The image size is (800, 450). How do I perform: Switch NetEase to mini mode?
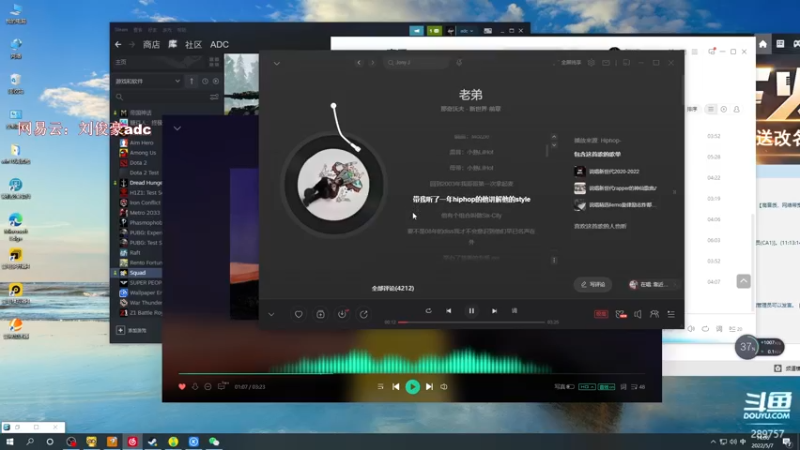[x=627, y=63]
